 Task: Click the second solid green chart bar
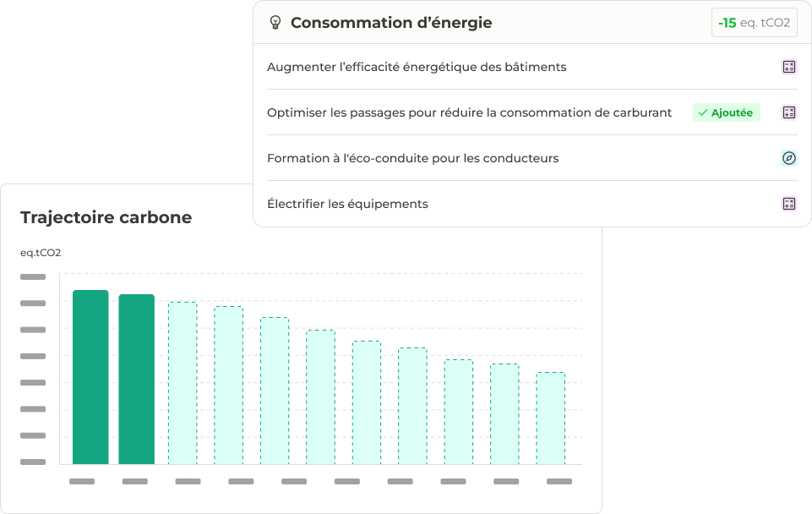click(x=137, y=379)
